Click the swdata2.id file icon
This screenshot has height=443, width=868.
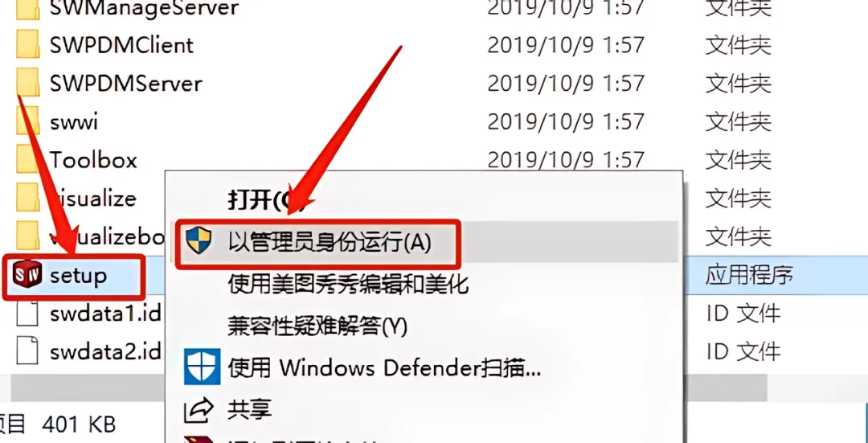pos(27,351)
